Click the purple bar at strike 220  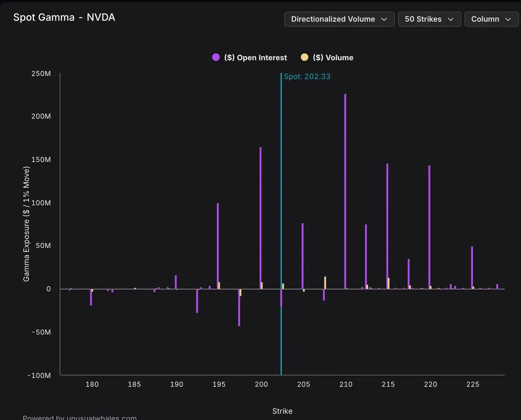(x=429, y=227)
